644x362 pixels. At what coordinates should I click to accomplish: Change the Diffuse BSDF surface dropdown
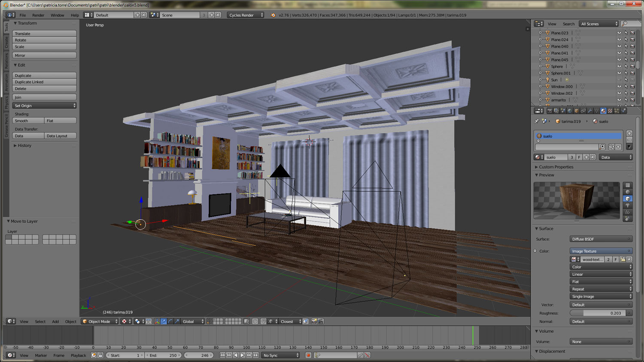601,239
